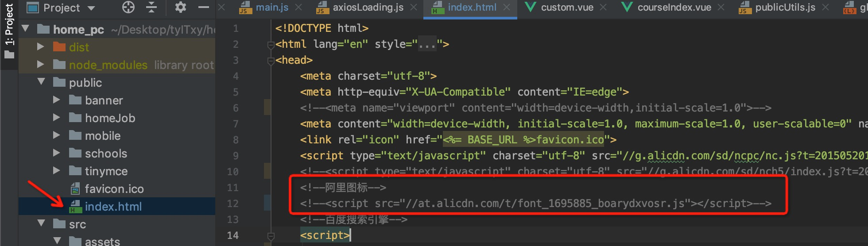The width and height of the screenshot is (868, 246).
Task: Close the axiosLoading.js tab
Action: coord(414,8)
